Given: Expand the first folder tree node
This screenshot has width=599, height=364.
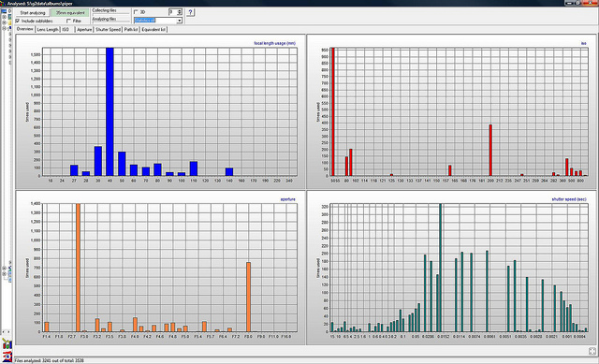Looking at the screenshot, I should (x=4, y=17).
